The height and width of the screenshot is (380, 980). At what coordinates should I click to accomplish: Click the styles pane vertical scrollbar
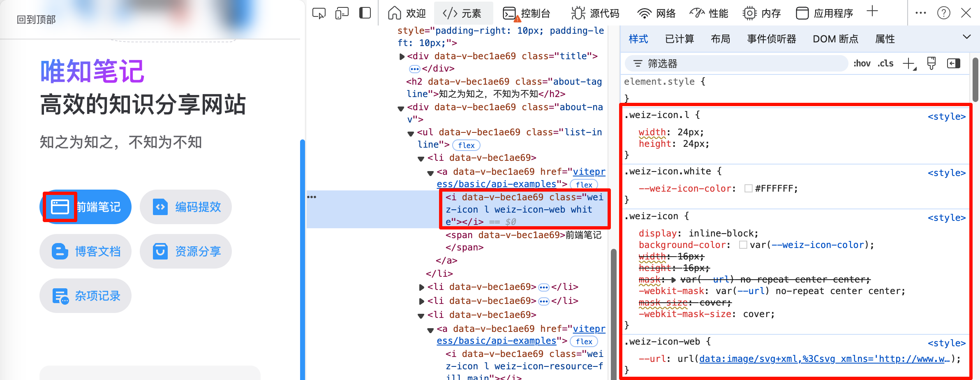[x=975, y=80]
